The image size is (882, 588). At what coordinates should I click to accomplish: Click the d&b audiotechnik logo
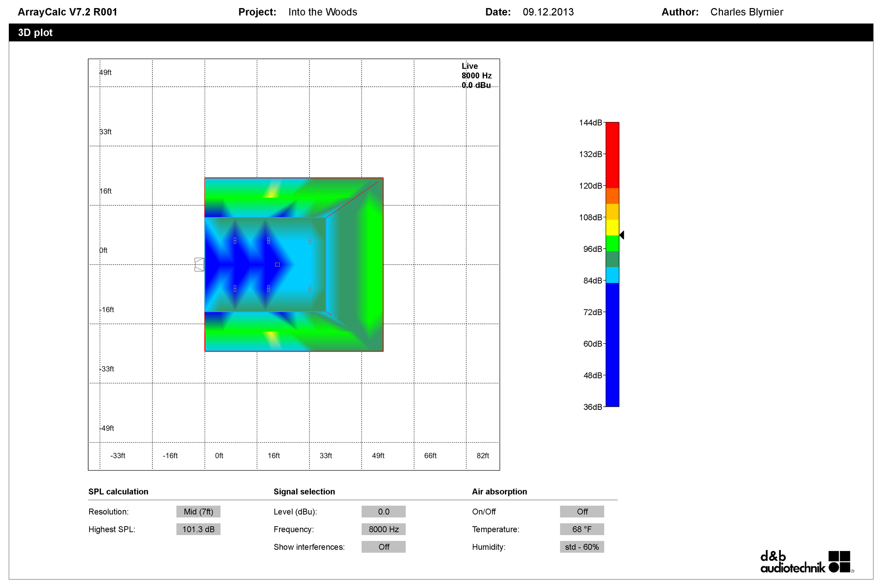click(x=806, y=562)
